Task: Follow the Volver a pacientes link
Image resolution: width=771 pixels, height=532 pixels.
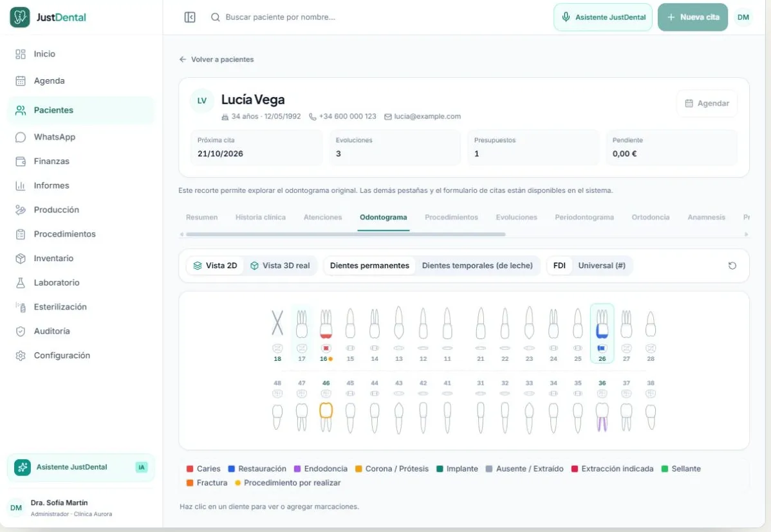Action: pos(216,59)
